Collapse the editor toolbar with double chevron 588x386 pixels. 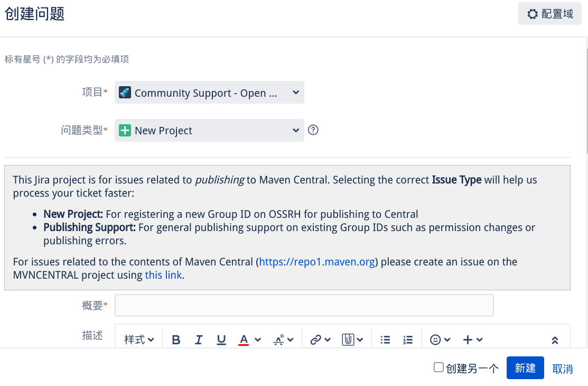pos(555,340)
